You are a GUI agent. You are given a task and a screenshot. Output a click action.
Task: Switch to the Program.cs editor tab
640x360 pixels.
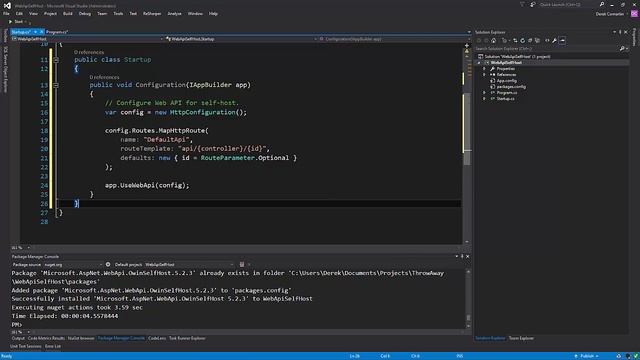point(57,32)
